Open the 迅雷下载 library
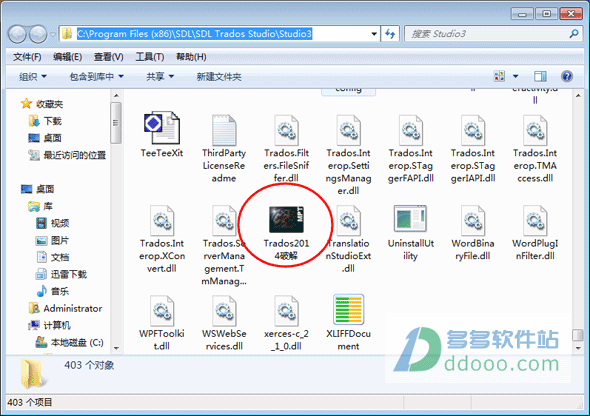 61,274
